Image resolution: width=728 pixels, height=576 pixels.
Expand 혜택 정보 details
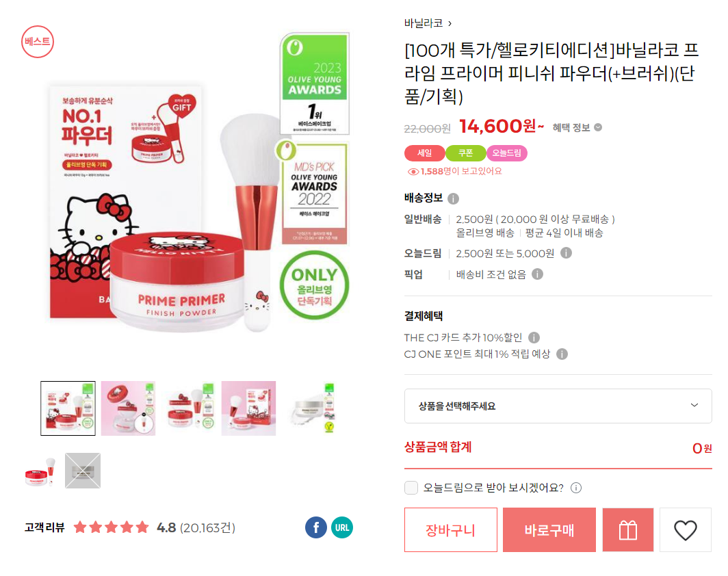coord(577,128)
